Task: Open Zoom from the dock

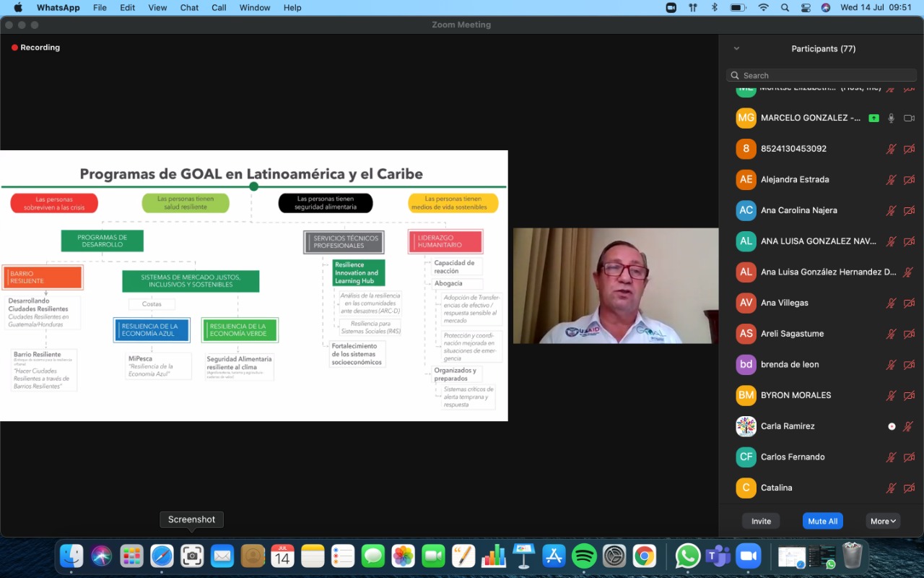Action: (749, 556)
